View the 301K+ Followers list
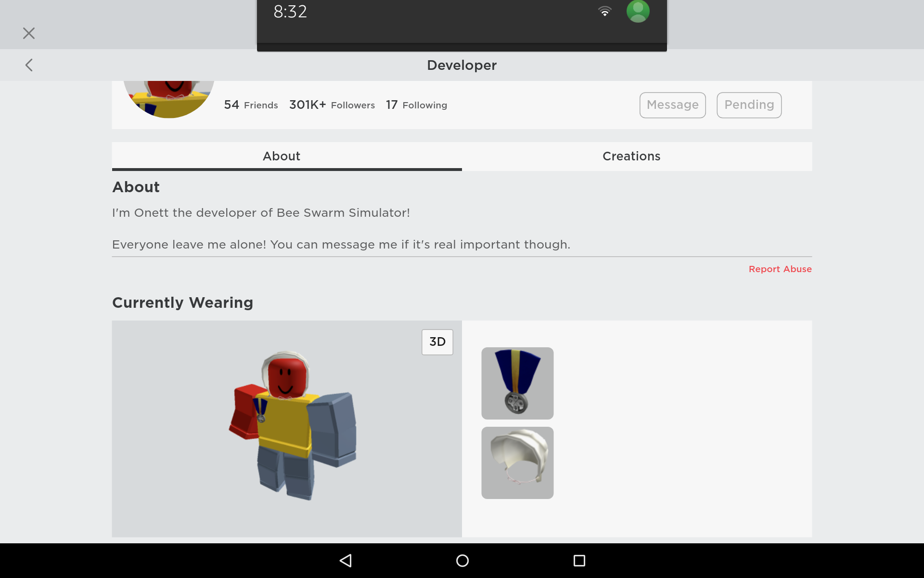Image resolution: width=924 pixels, height=578 pixels. pyautogui.click(x=332, y=105)
